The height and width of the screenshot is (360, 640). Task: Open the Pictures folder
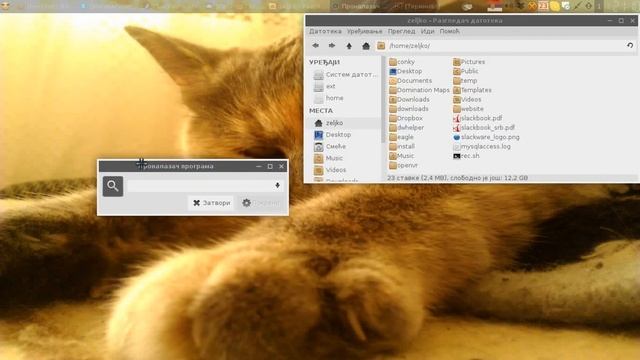(469, 62)
